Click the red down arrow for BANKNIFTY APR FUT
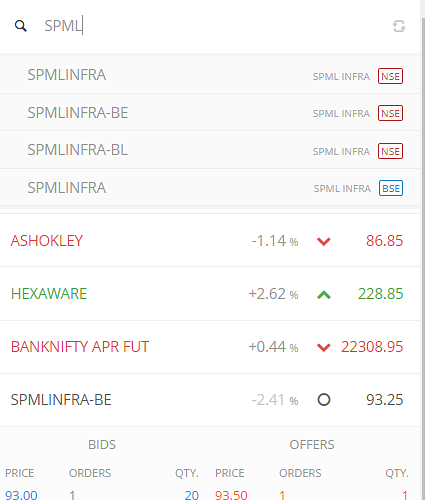This screenshot has width=428, height=500. [x=324, y=348]
